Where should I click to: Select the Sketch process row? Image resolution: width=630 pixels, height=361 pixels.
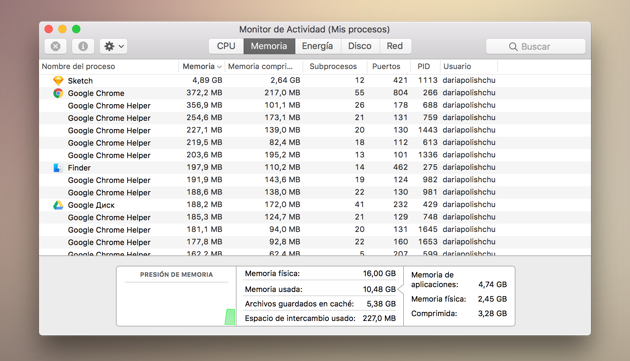(315, 80)
